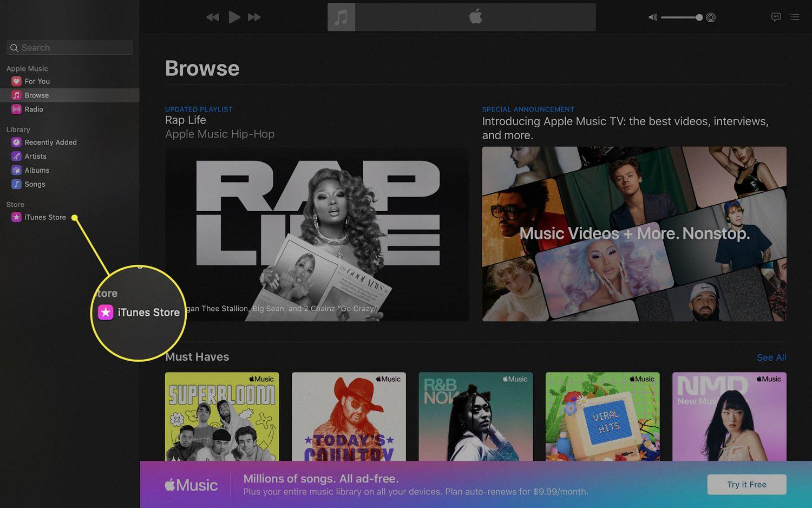Open the Up Next queue list icon
812x508 pixels.
click(x=795, y=17)
